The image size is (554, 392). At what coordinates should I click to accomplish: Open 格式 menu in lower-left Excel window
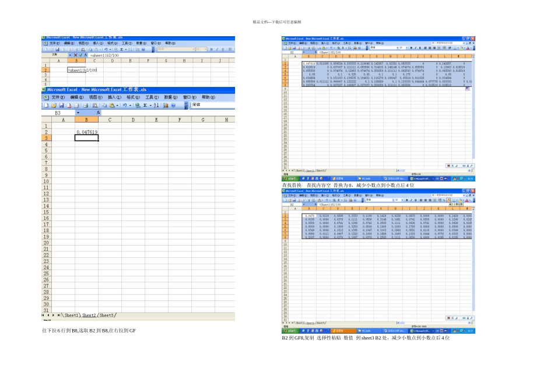click(x=133, y=97)
